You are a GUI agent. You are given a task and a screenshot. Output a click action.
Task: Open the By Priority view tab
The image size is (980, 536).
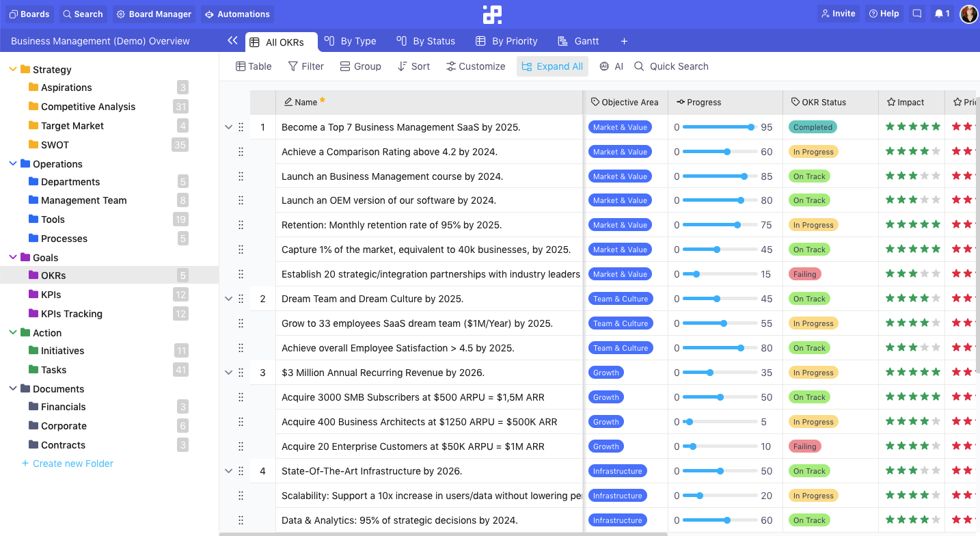point(506,41)
